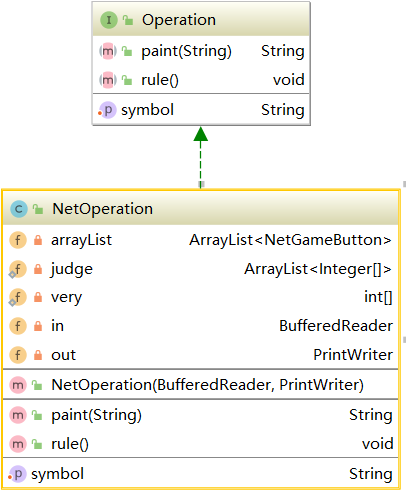Select the paint(String) method in NetOperation
Screen dimensions: 406x492
tap(200, 415)
